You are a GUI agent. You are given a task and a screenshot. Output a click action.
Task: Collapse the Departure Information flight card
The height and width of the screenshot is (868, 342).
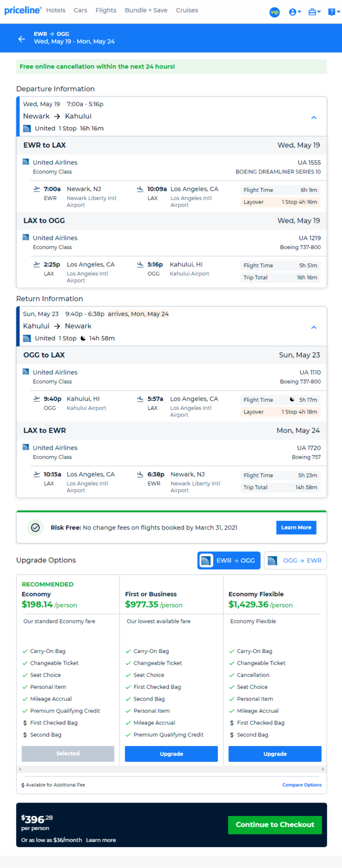pos(314,117)
